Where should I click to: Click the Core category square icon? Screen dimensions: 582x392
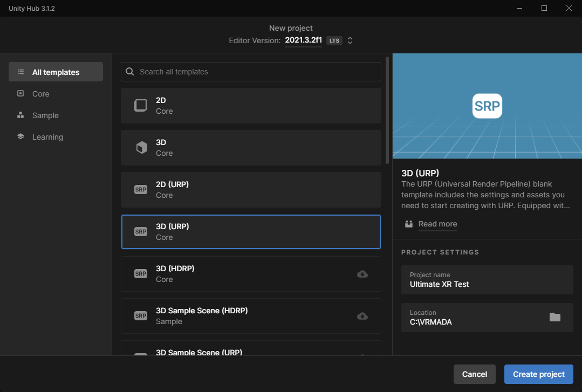tap(21, 93)
